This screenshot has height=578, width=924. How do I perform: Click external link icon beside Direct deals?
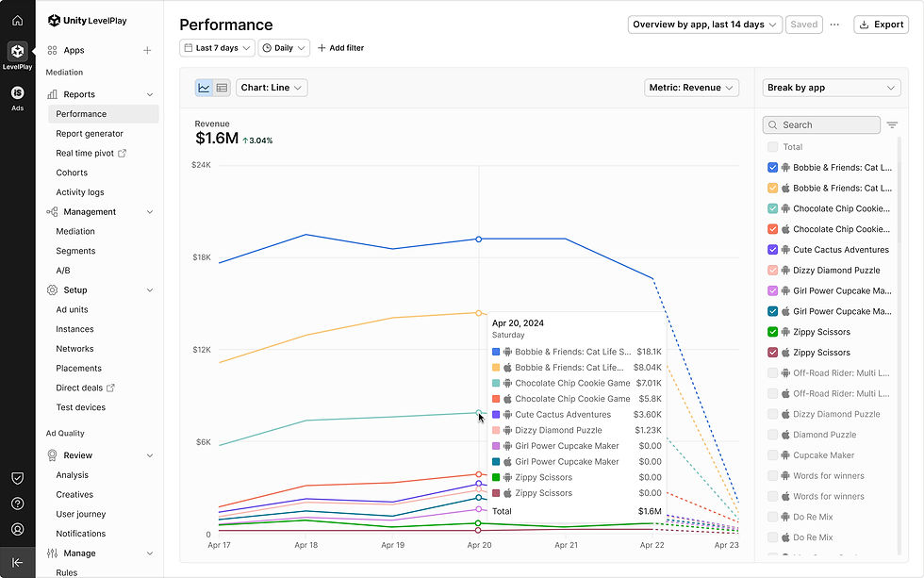click(110, 388)
